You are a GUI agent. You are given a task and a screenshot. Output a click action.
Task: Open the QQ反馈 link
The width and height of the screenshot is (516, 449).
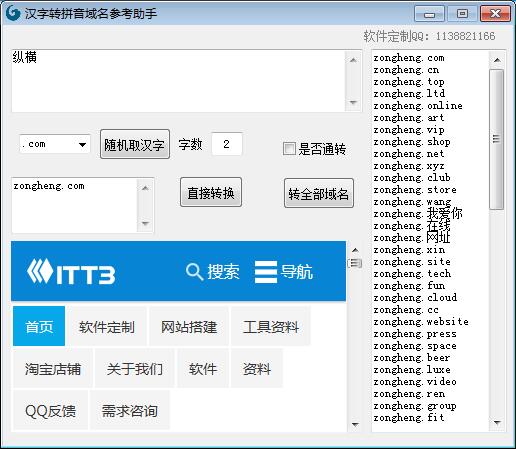tap(50, 411)
